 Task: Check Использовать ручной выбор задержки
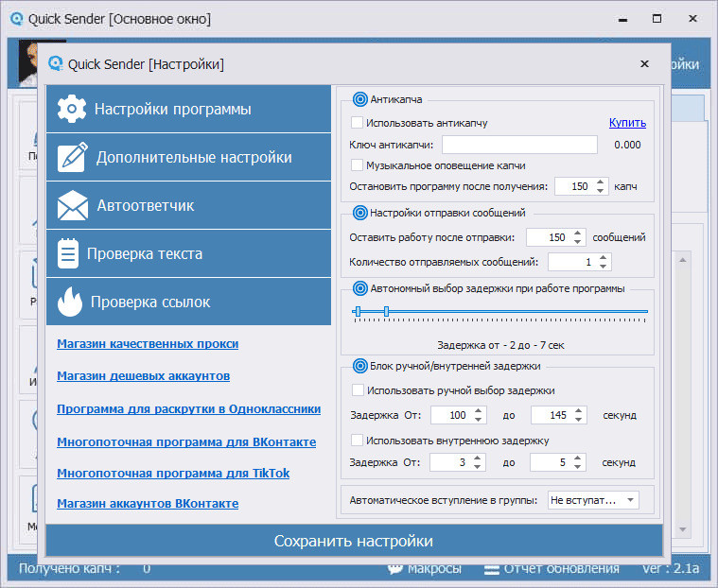357,389
